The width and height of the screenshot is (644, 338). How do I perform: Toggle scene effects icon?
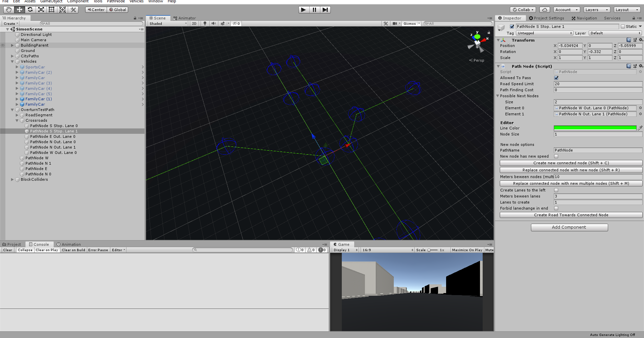click(x=223, y=23)
